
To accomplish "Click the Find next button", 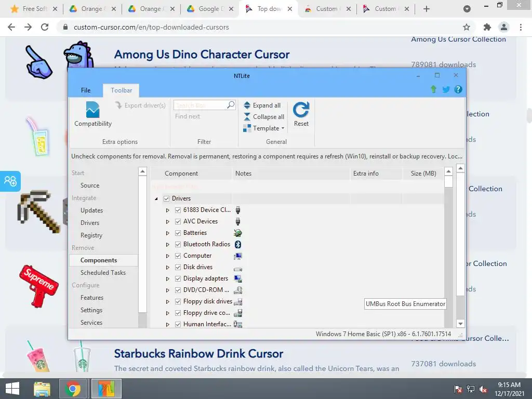I will pyautogui.click(x=187, y=116).
